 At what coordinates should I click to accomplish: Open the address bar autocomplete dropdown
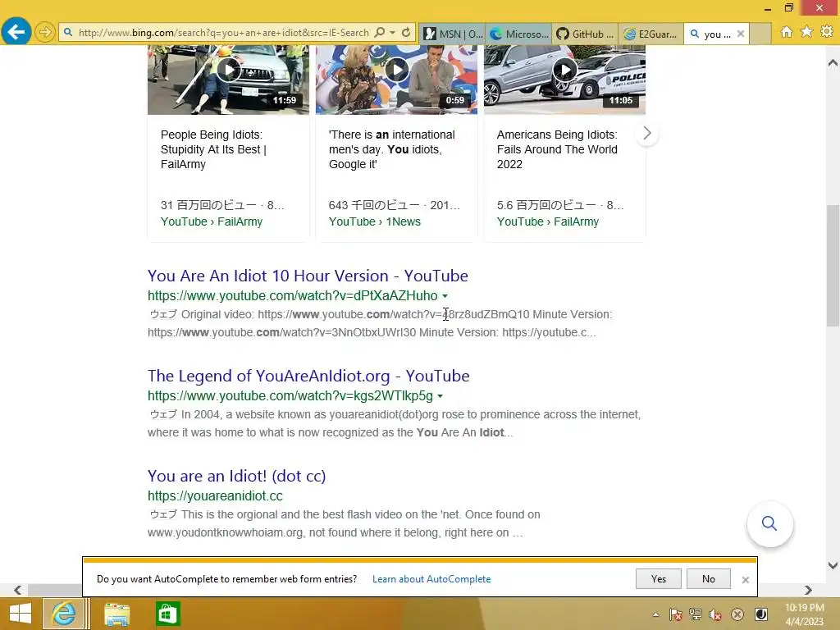(393, 33)
